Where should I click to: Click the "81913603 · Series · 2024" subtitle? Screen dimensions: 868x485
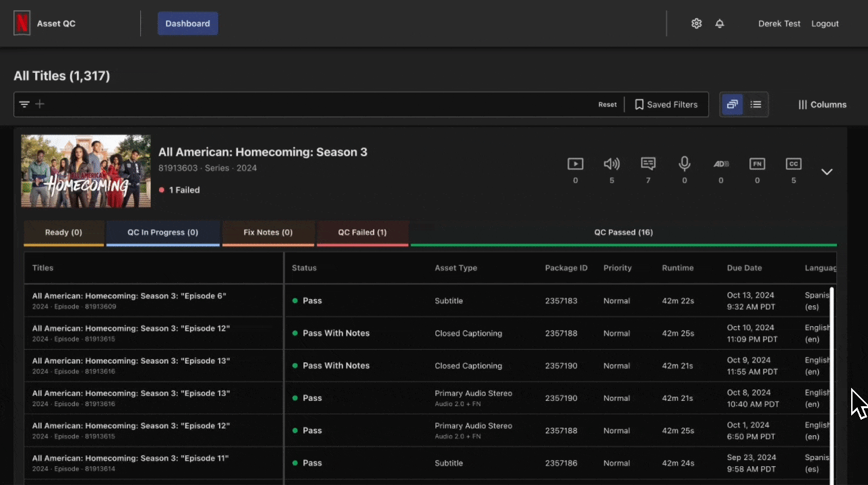pyautogui.click(x=208, y=168)
